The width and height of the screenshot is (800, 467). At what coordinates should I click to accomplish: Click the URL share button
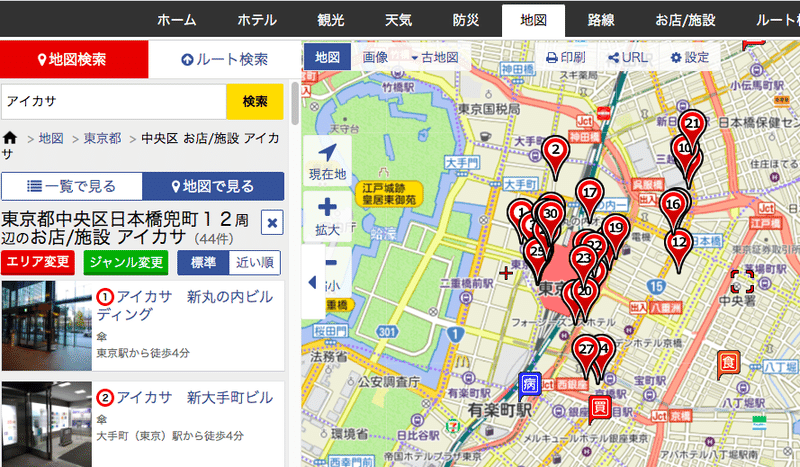[x=628, y=57]
